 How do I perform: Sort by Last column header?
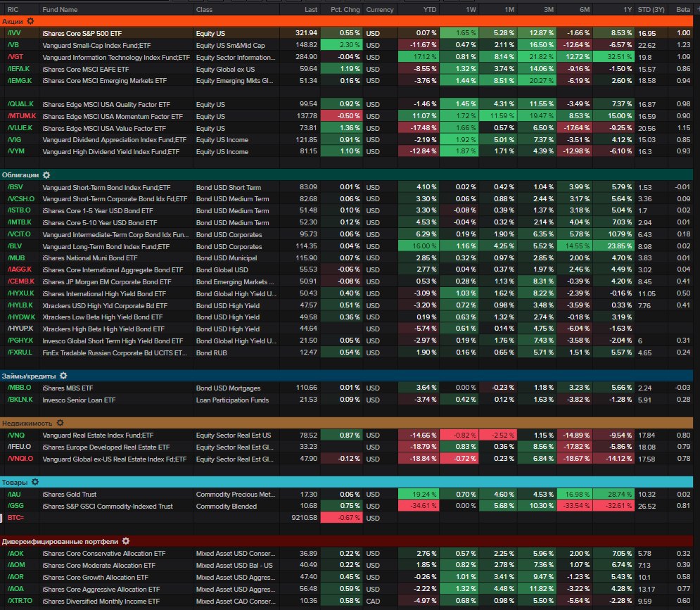click(311, 9)
